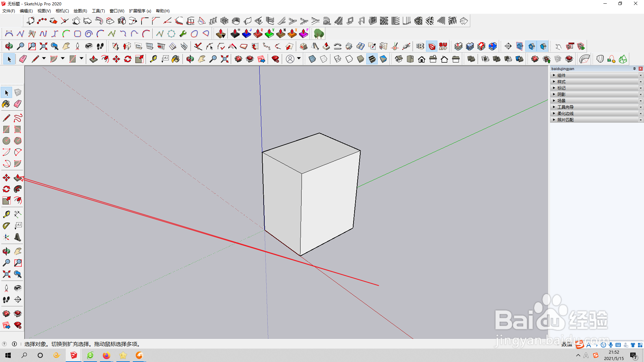
Task: Pick the Push/Pull tool in left toolbox
Action: tap(18, 178)
